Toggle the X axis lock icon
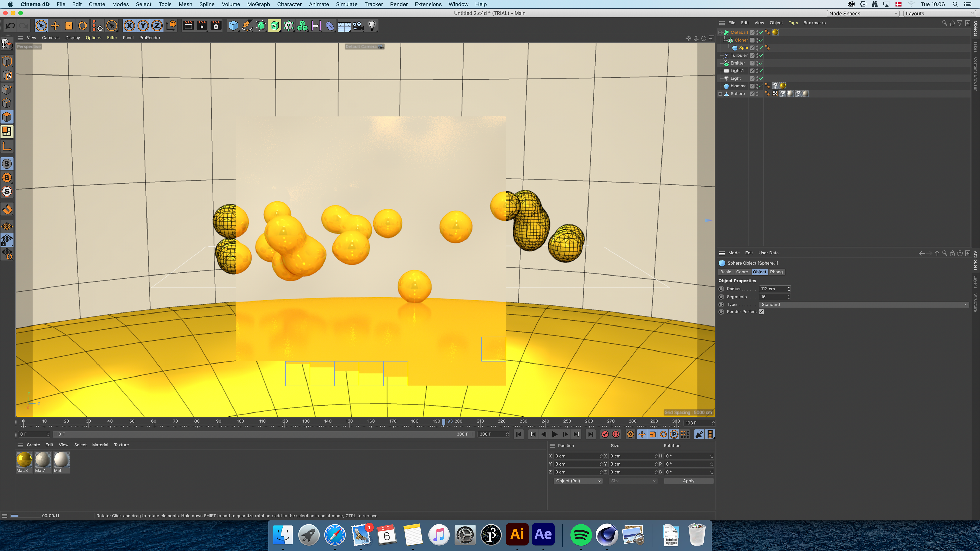This screenshot has width=980, height=551. click(x=129, y=26)
